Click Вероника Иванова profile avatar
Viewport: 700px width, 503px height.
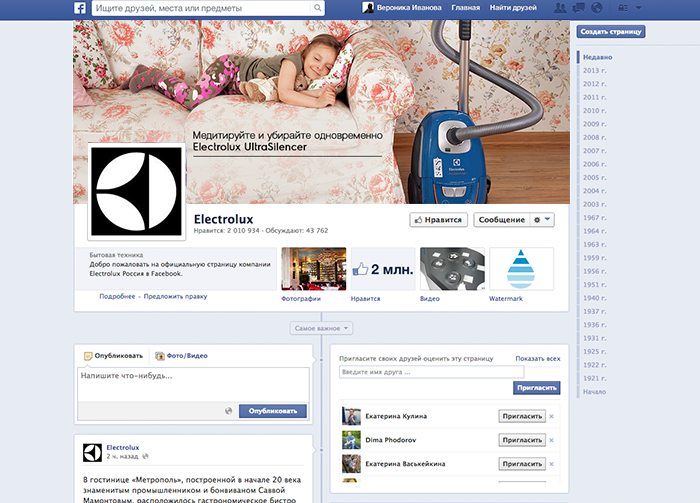click(368, 8)
